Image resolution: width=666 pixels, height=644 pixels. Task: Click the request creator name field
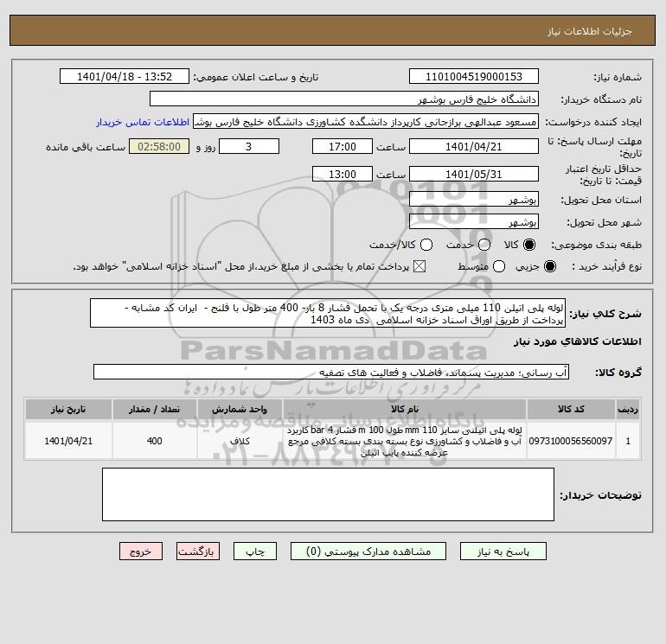[x=366, y=122]
